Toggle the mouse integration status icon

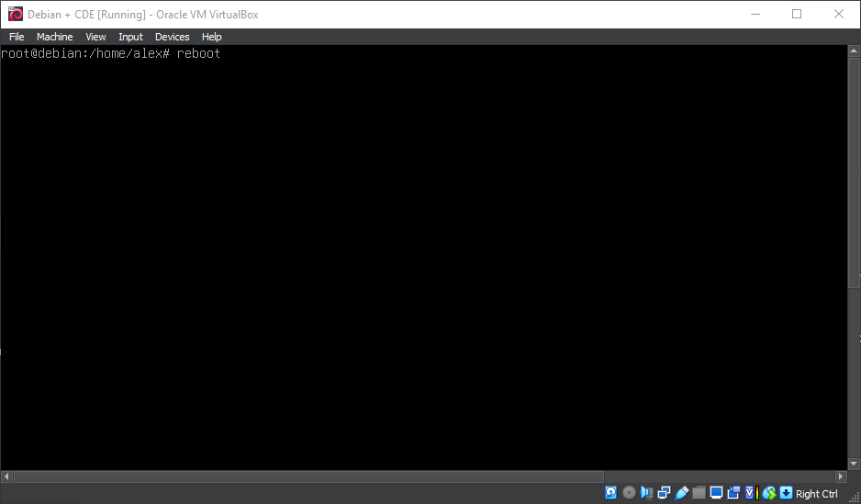tap(769, 493)
